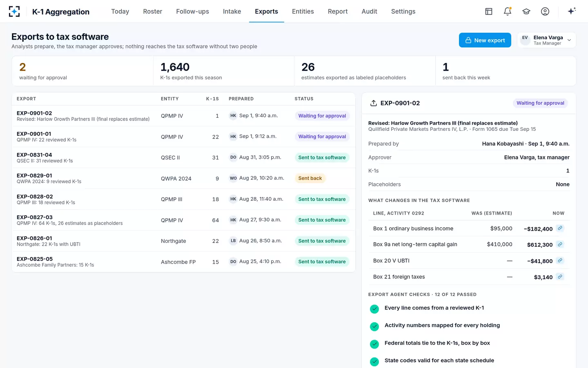Click the '1 sent back this week' stat card
This screenshot has height=368, width=588.
click(506, 71)
